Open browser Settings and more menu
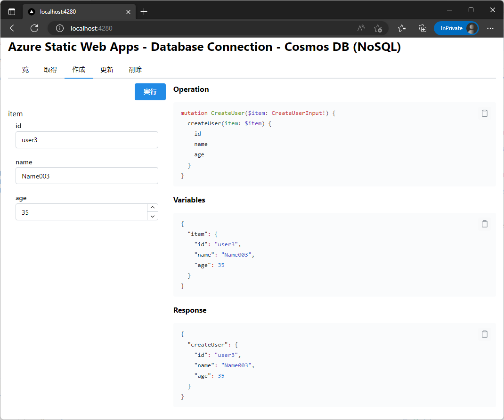504x420 pixels. coord(490,28)
